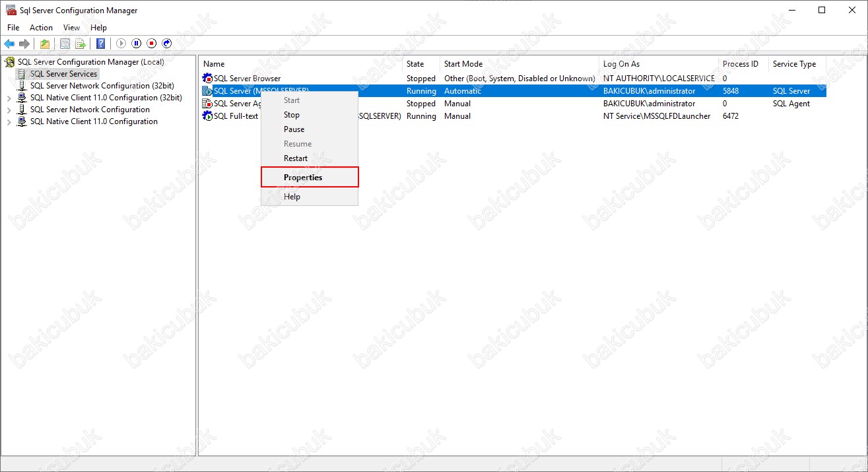
Task: Restart the service using toolbar restart icon
Action: [167, 44]
